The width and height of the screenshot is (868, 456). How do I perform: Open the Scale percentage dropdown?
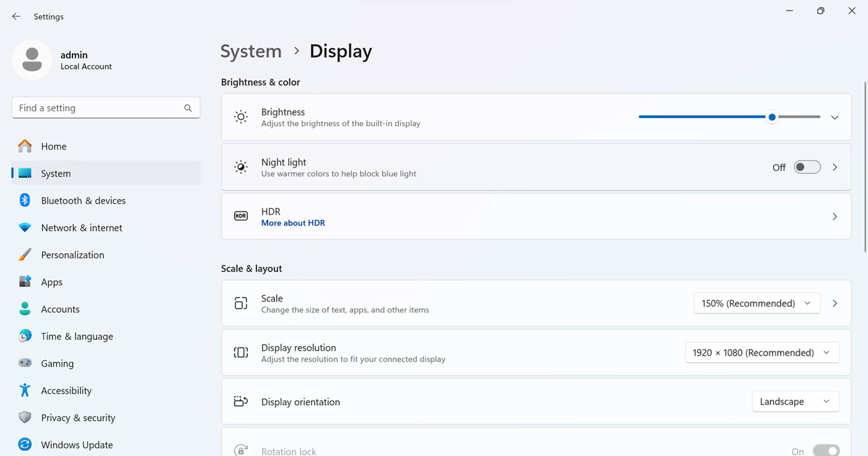(757, 303)
